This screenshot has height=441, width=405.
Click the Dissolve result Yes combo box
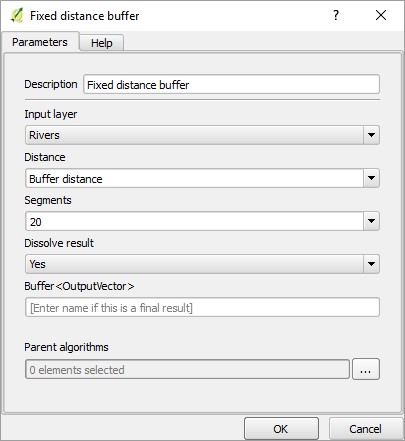(x=202, y=264)
